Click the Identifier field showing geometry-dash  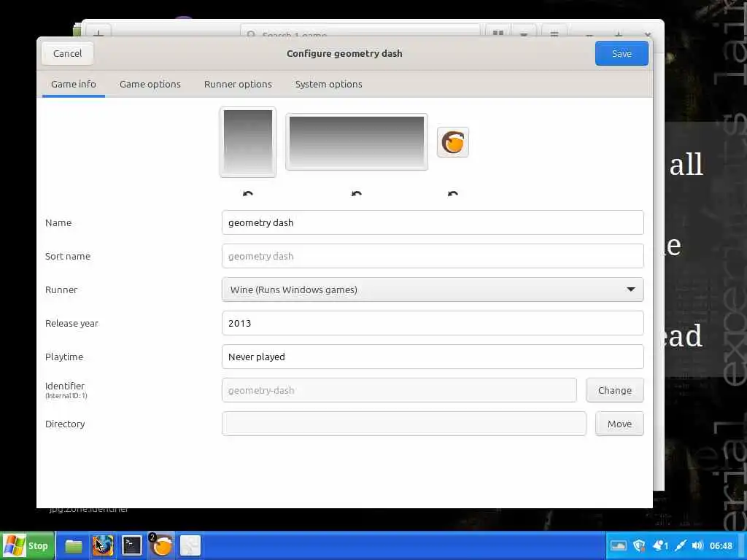tap(399, 390)
